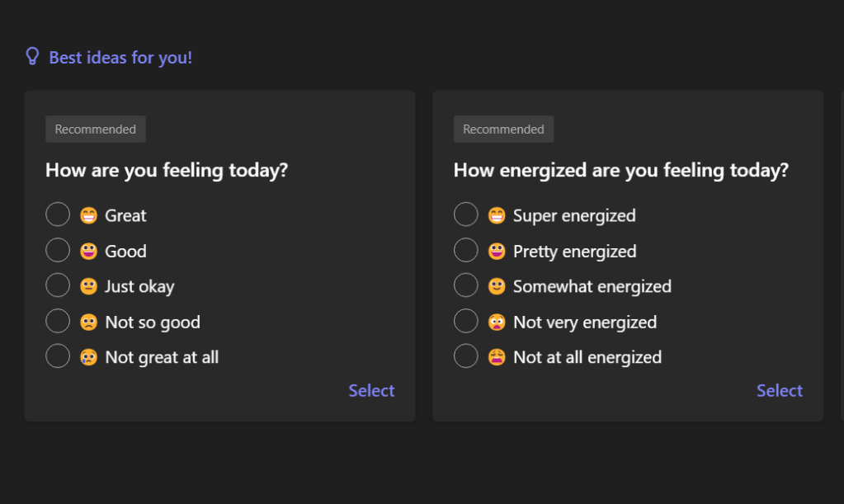Choose the Super energized radio button
Screen dimensions: 844x504
point(466,214)
